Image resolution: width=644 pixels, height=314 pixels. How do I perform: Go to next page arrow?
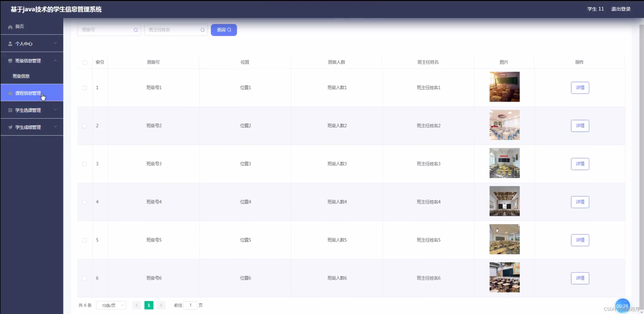point(161,305)
